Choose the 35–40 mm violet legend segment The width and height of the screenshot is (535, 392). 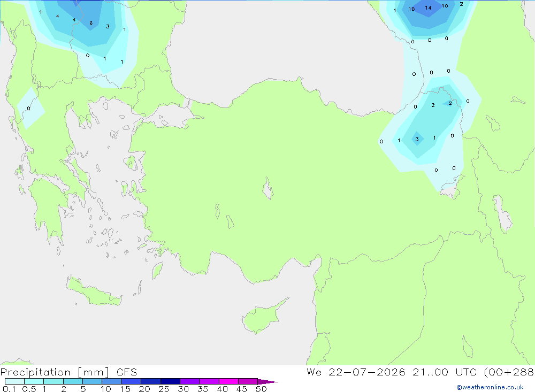209,381
